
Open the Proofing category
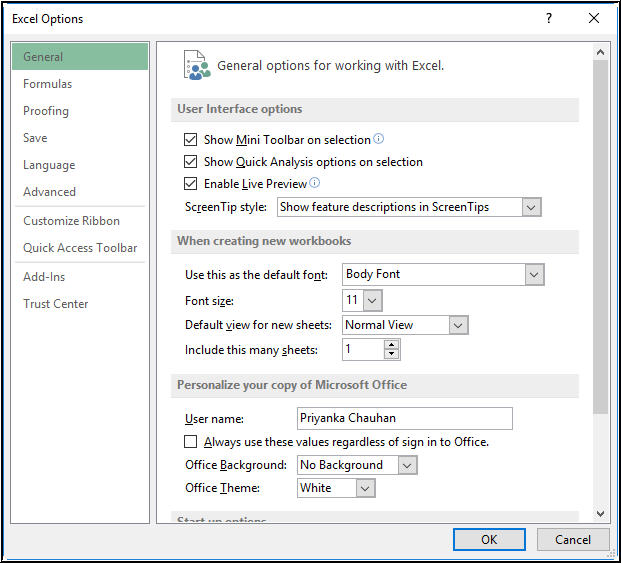(x=80, y=110)
